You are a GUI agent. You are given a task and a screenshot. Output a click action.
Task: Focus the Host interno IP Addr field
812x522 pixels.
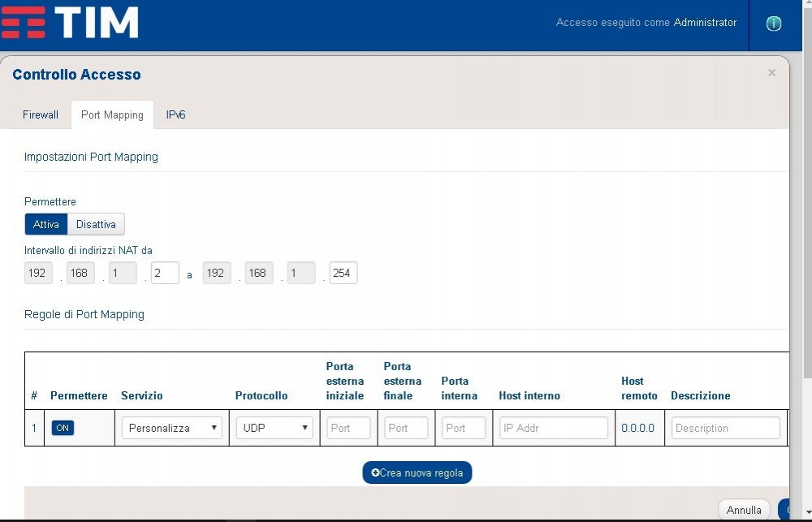554,428
